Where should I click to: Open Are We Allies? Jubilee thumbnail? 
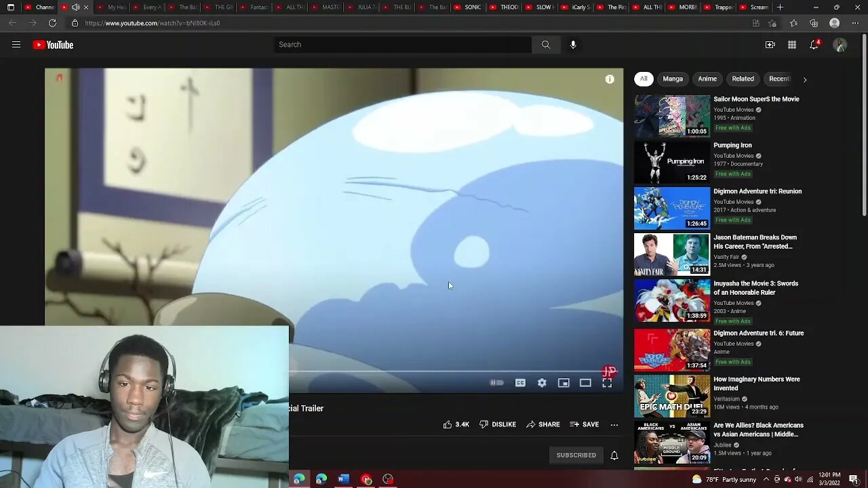(672, 443)
